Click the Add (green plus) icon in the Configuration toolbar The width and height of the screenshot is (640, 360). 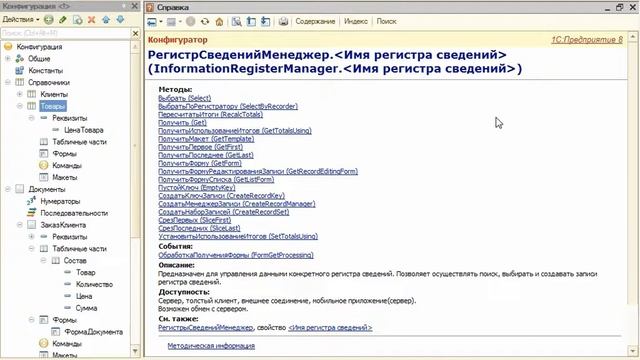click(x=49, y=20)
